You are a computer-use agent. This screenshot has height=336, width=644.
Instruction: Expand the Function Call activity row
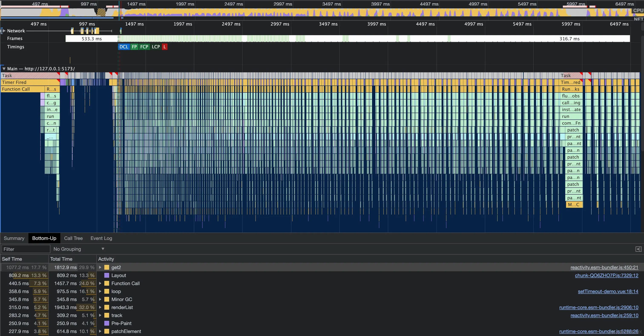tap(100, 283)
